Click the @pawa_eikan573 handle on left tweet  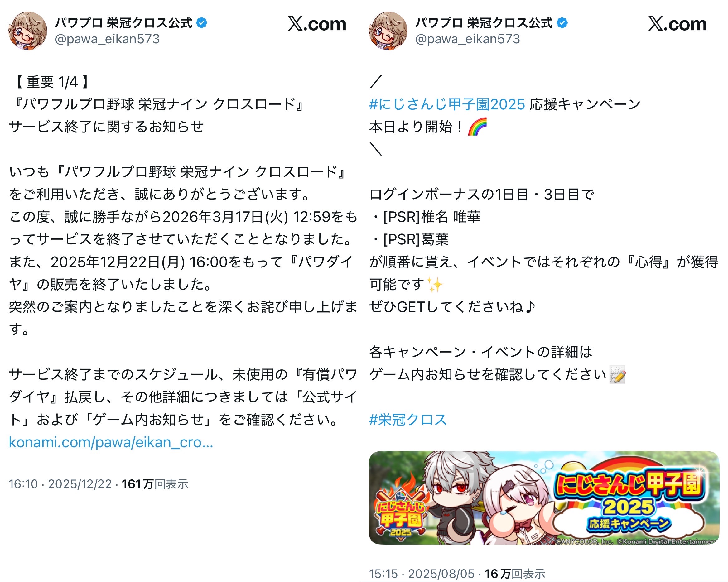tap(107, 39)
